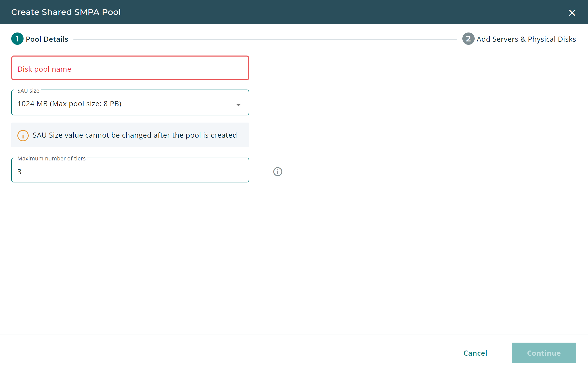
Task: Expand the SAU size dropdown arrow
Action: click(x=238, y=105)
